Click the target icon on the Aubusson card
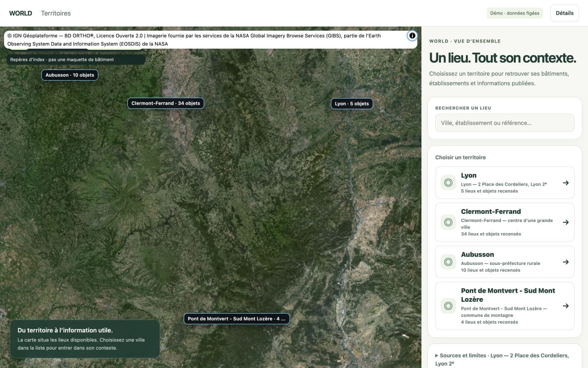 pyautogui.click(x=448, y=262)
